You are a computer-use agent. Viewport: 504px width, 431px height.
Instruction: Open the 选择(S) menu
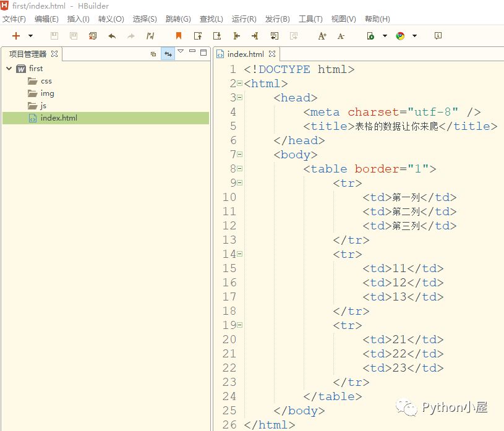(x=145, y=19)
